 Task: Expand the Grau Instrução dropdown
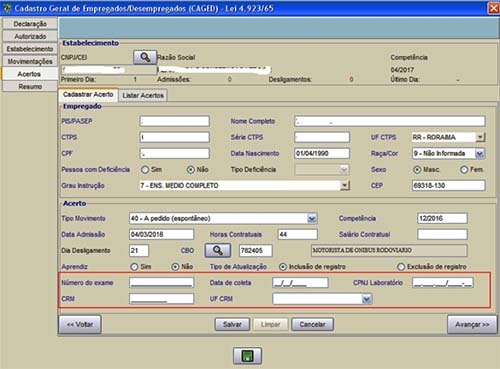[x=345, y=185]
